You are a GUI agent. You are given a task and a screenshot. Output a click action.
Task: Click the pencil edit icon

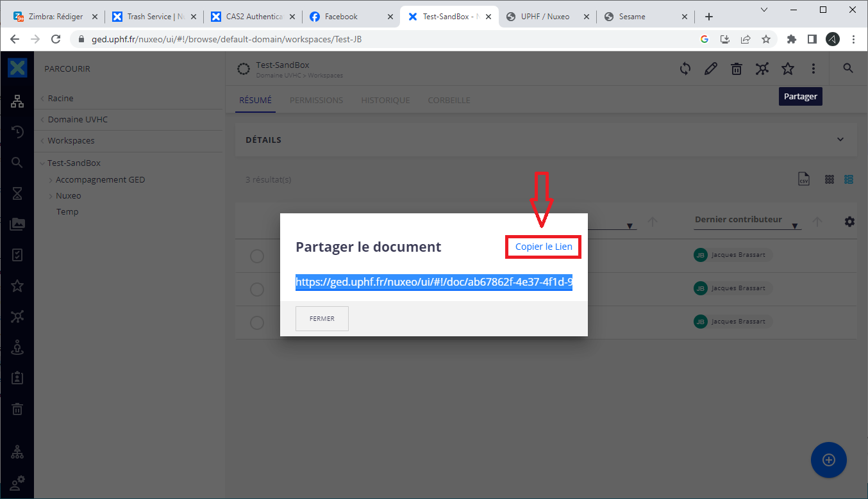click(711, 69)
